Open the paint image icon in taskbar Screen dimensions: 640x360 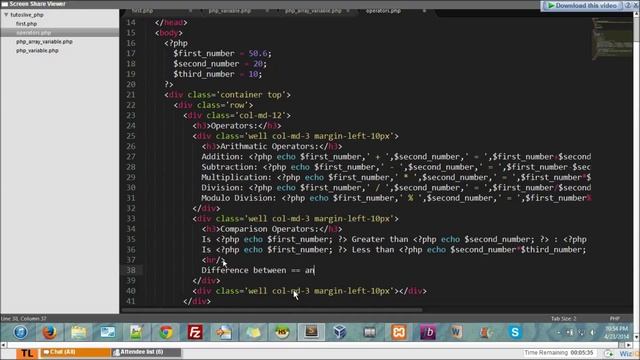(136, 332)
